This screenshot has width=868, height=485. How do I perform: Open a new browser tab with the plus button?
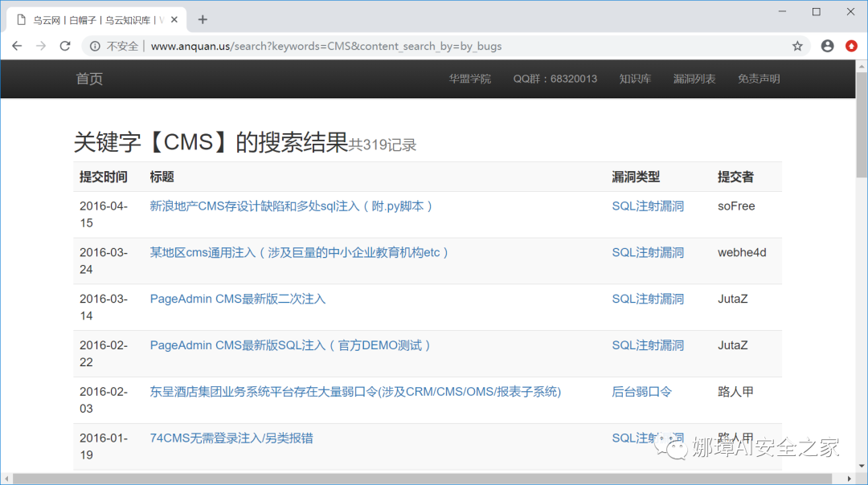pyautogui.click(x=201, y=18)
